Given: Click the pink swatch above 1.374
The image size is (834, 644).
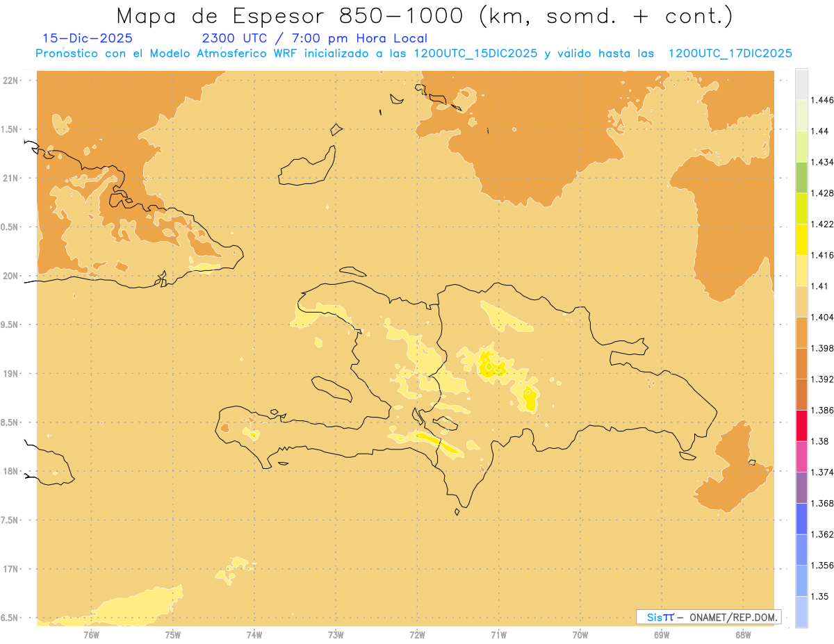Looking at the screenshot, I should tap(801, 456).
